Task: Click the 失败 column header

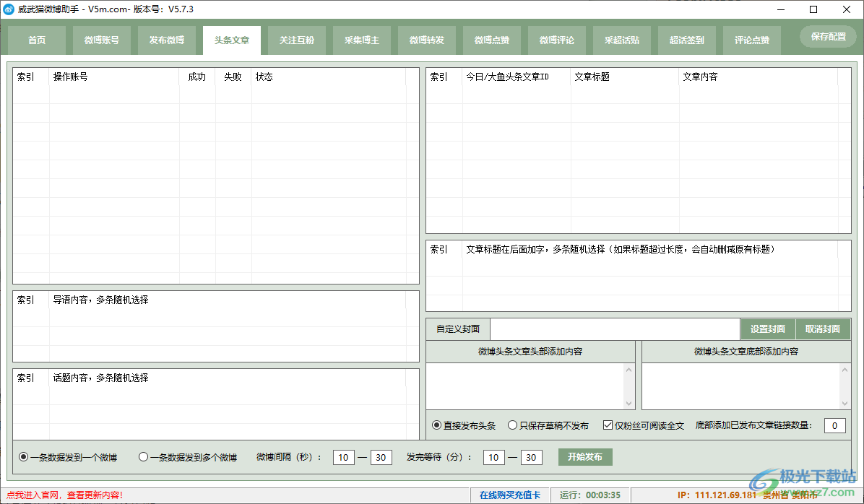Action: (x=233, y=77)
